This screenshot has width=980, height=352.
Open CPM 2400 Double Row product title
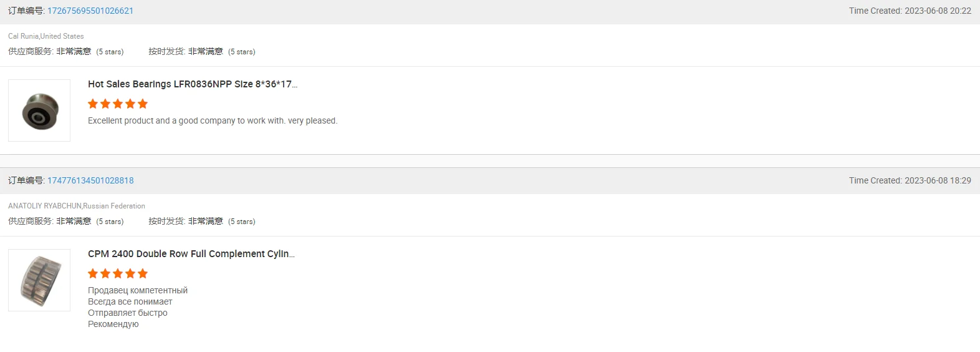coord(191,254)
